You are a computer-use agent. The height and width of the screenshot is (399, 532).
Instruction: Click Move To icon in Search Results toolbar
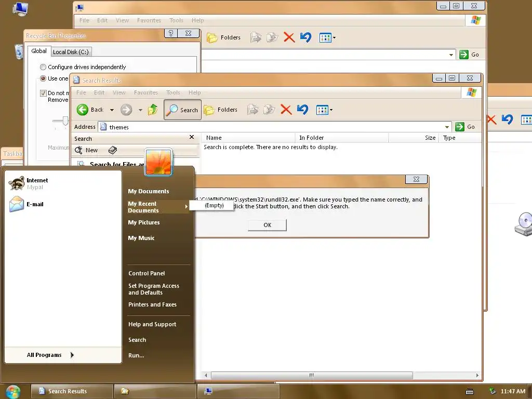(253, 110)
